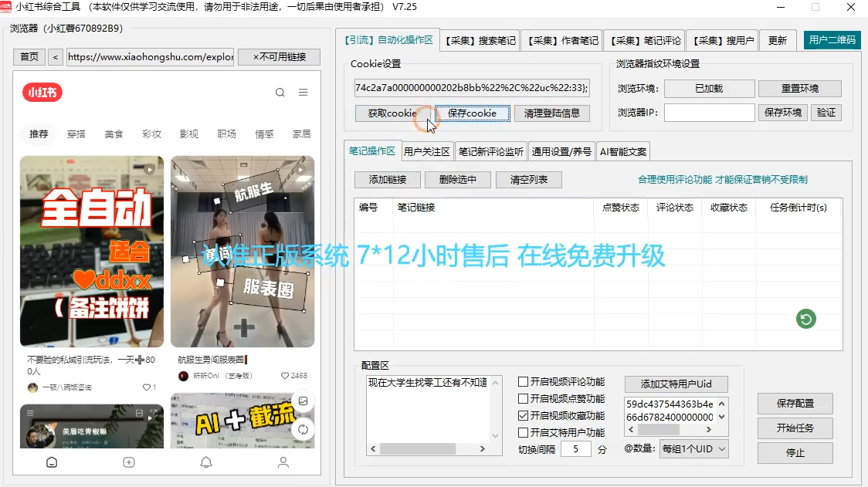Image resolution: width=868 pixels, height=487 pixels.
Task: Select 【引流】自动化操作区 tab
Action: click(x=388, y=40)
